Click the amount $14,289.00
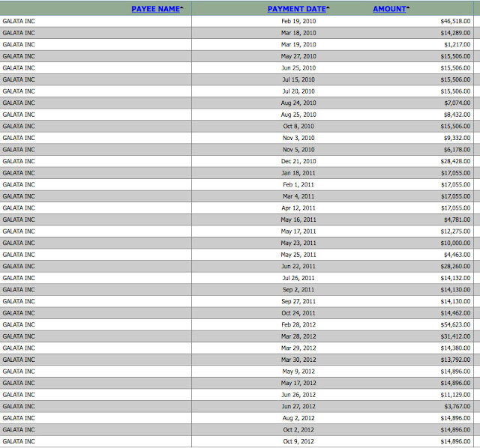 coord(455,33)
